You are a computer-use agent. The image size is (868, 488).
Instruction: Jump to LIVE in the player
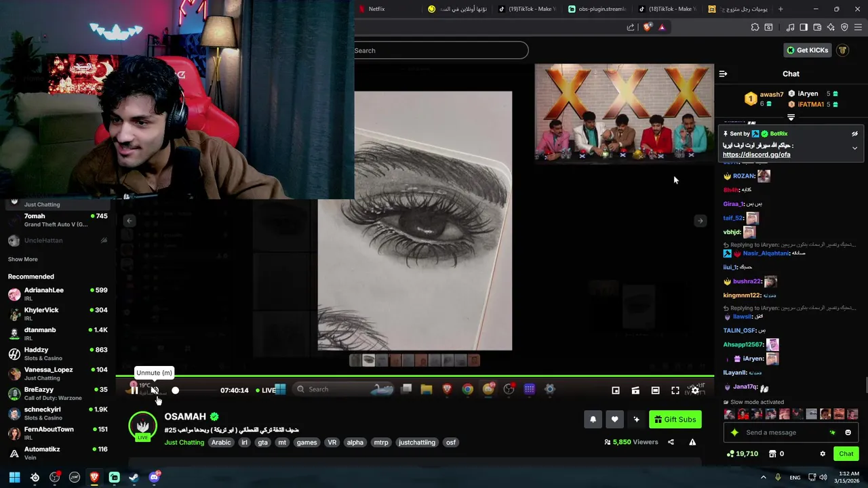[267, 390]
